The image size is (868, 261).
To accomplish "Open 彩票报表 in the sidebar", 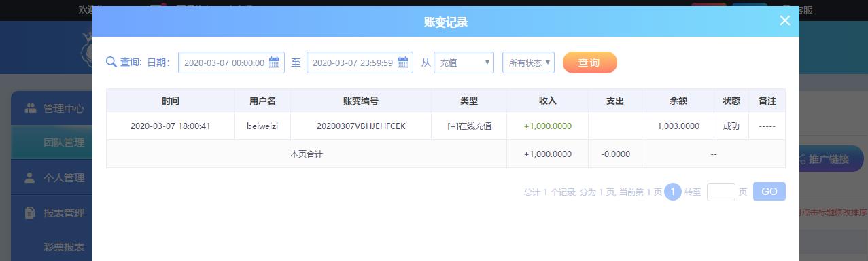I will pos(64,247).
